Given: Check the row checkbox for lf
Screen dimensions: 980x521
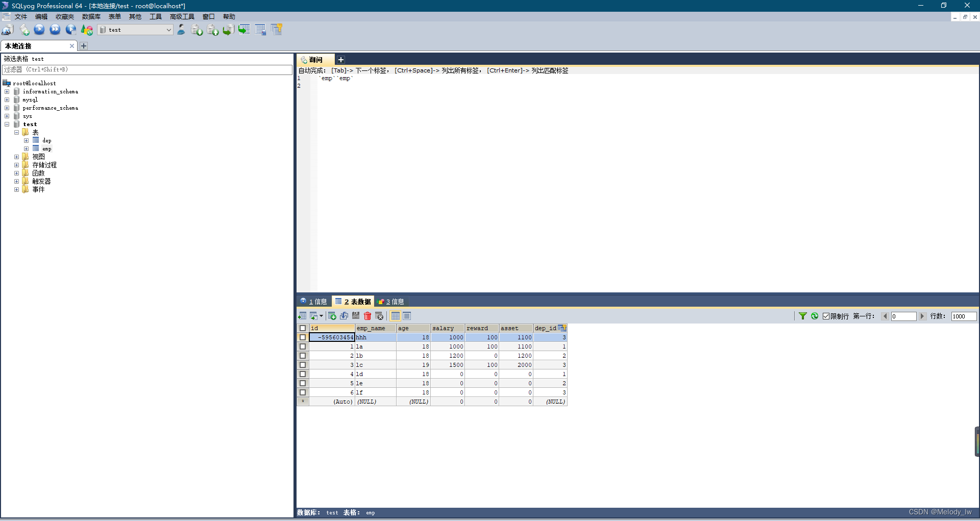Looking at the screenshot, I should [303, 392].
